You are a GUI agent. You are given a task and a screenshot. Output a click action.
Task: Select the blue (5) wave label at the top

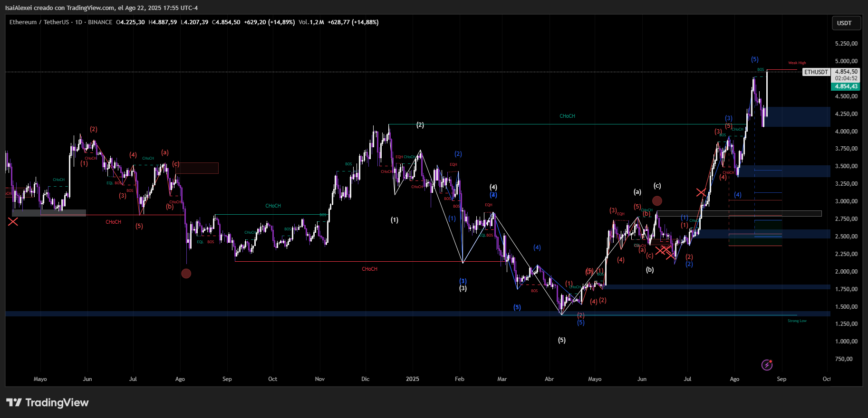point(755,59)
